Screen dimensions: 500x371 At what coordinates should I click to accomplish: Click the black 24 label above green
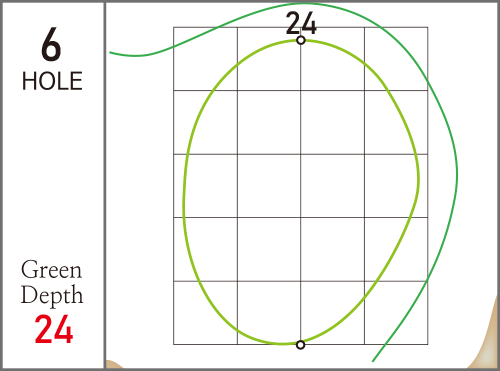coord(301,23)
